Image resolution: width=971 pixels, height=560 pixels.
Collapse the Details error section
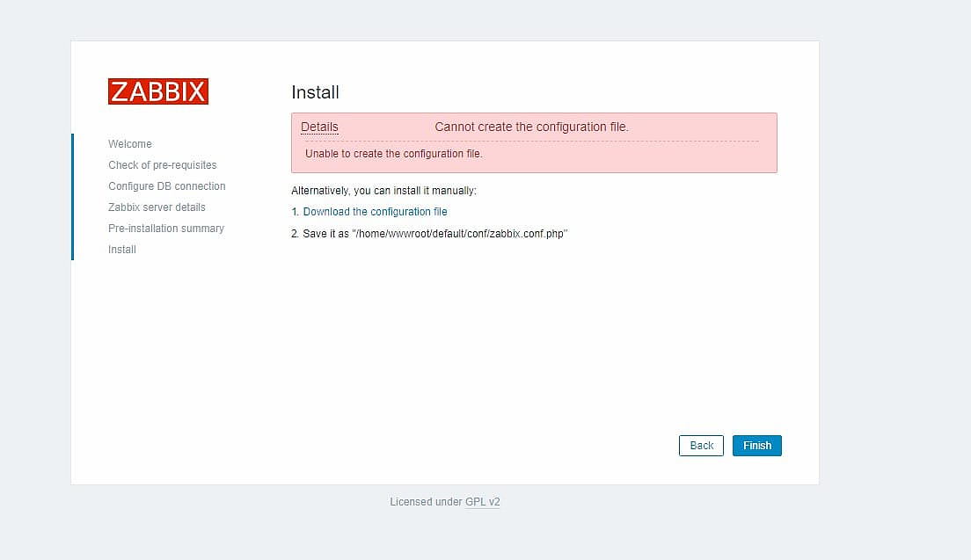(x=319, y=127)
